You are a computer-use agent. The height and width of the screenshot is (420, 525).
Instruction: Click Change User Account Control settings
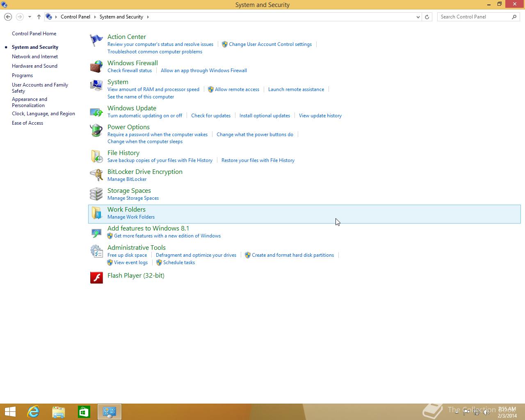click(270, 44)
